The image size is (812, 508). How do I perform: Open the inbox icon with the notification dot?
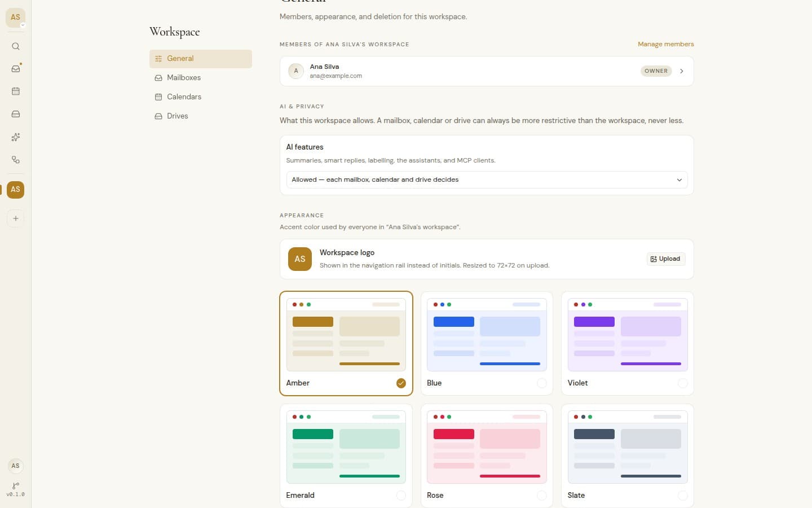click(16, 69)
